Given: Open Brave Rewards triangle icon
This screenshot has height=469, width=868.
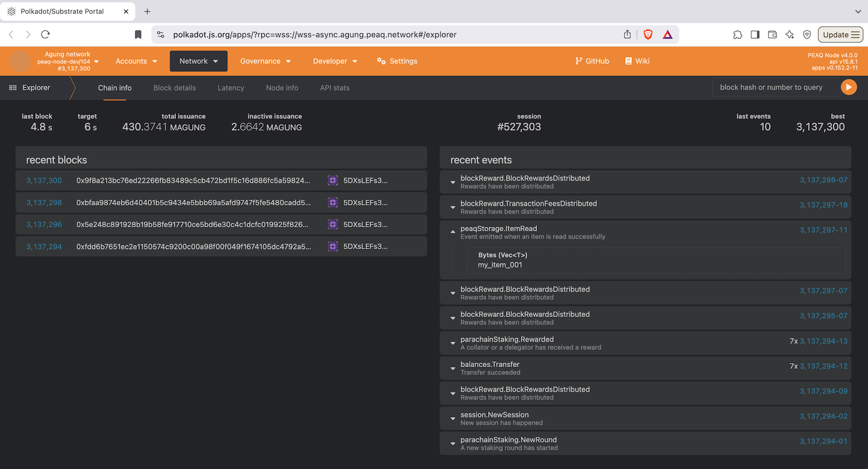Looking at the screenshot, I should pyautogui.click(x=668, y=35).
